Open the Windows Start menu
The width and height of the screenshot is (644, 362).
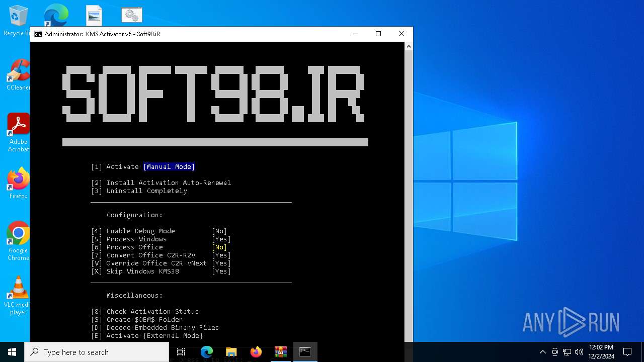pos(12,352)
